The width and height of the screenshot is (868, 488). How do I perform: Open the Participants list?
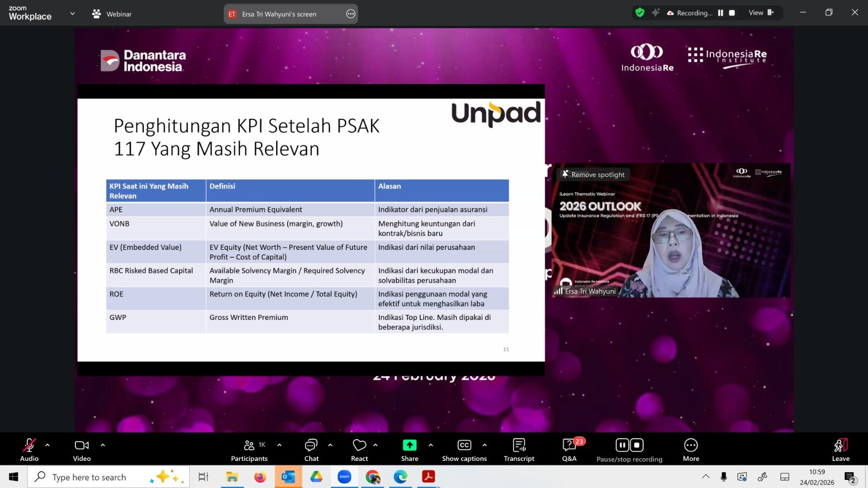(249, 450)
